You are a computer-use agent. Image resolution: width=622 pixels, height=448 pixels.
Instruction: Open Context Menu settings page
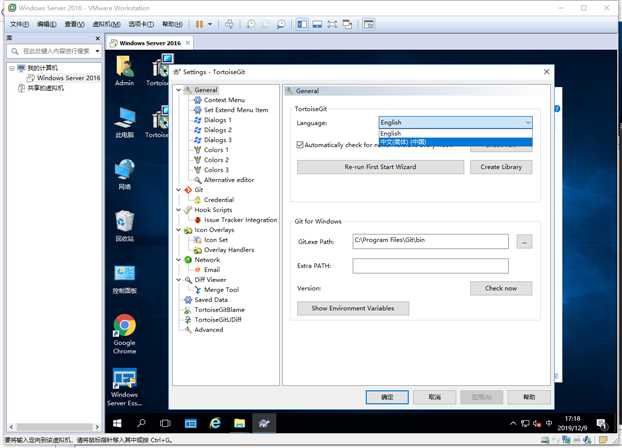[x=224, y=100]
